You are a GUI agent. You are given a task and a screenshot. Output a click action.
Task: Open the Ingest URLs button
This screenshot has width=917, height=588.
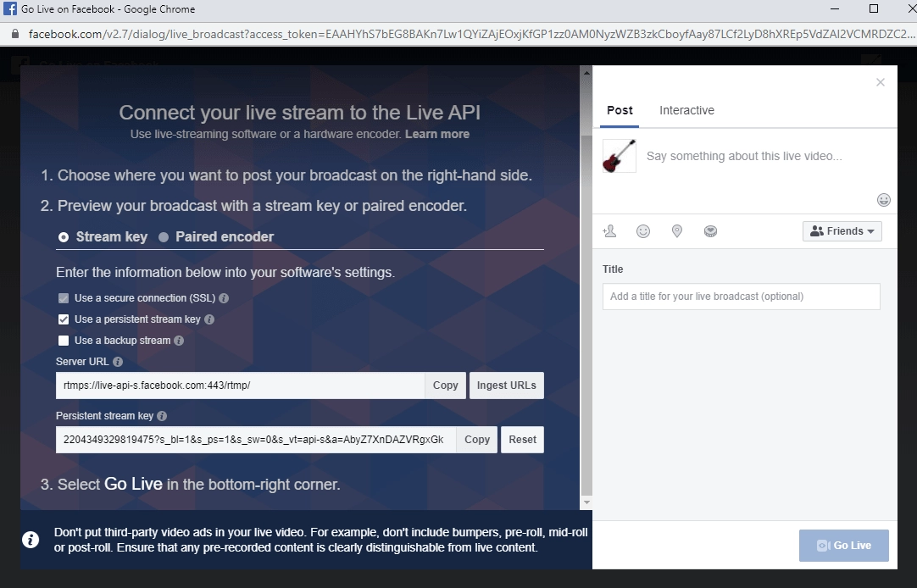point(507,386)
